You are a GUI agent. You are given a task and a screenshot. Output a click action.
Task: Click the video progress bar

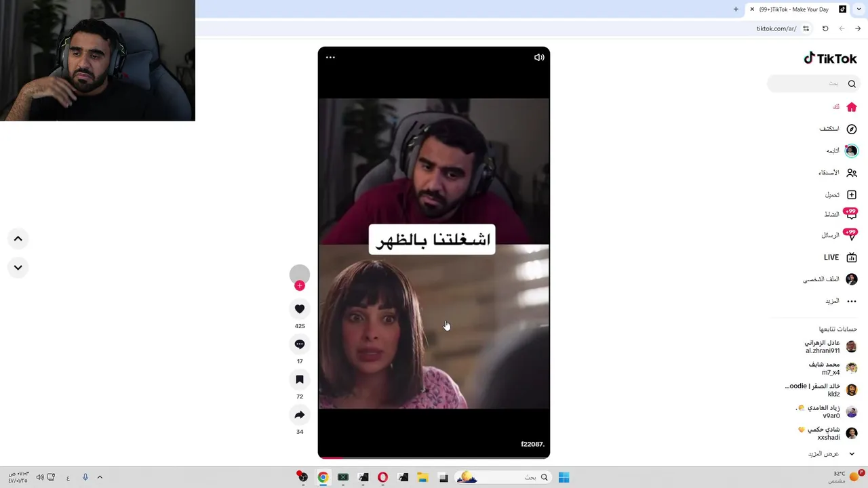pos(434,457)
